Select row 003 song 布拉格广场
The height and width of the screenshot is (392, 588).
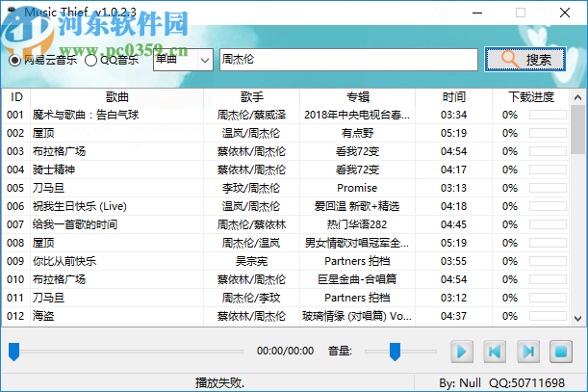[x=59, y=151]
